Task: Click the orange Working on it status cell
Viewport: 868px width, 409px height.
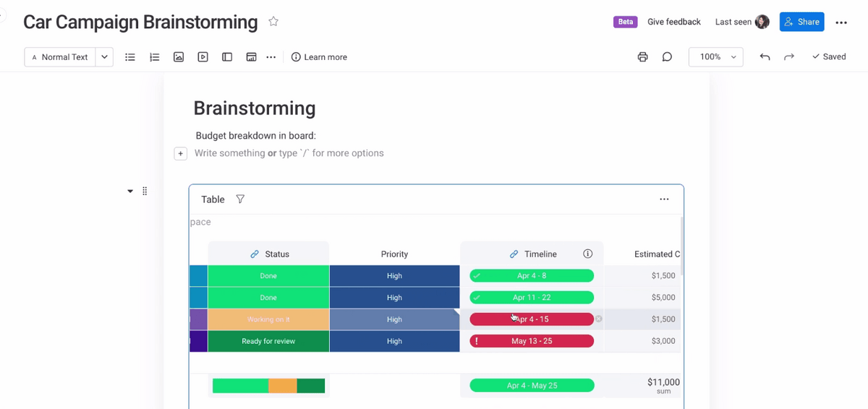Action: 268,319
